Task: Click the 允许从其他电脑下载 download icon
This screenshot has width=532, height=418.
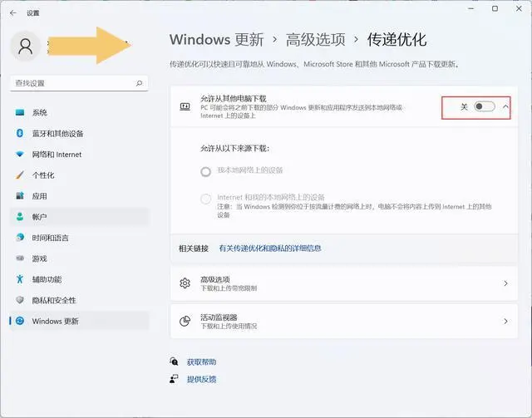Action: (185, 107)
